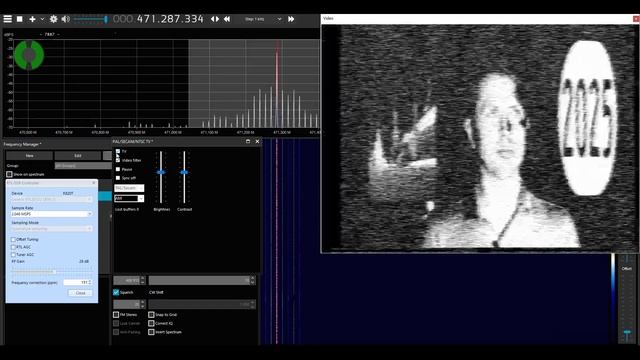Enable Offset Tuning checkbox
Image resolution: width=640 pixels, height=360 pixels.
click(13, 240)
